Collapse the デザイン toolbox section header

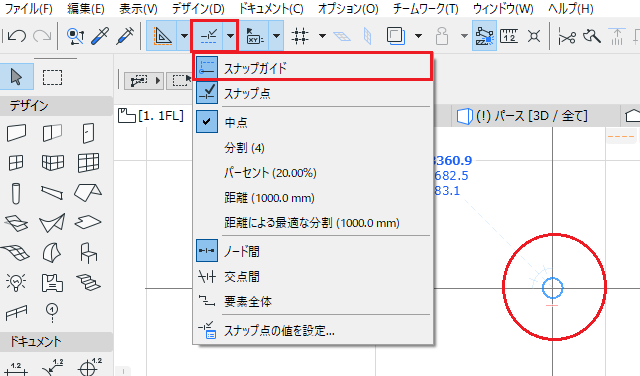coord(56,106)
